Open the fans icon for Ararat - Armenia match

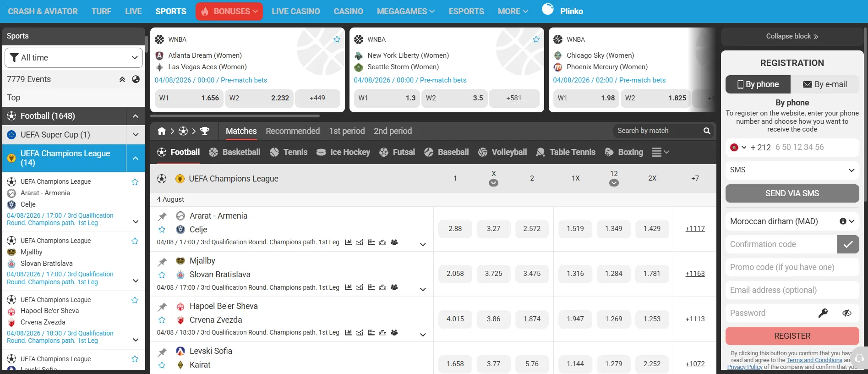pyautogui.click(x=394, y=242)
